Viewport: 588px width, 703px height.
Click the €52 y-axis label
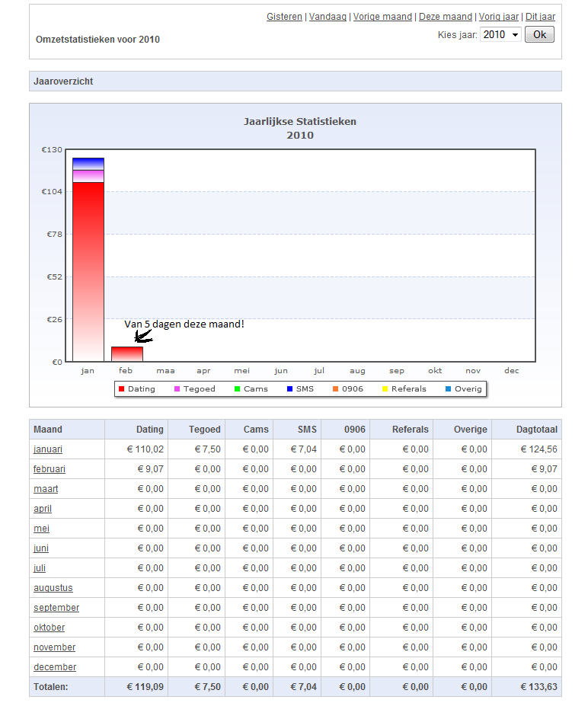pyautogui.click(x=55, y=277)
